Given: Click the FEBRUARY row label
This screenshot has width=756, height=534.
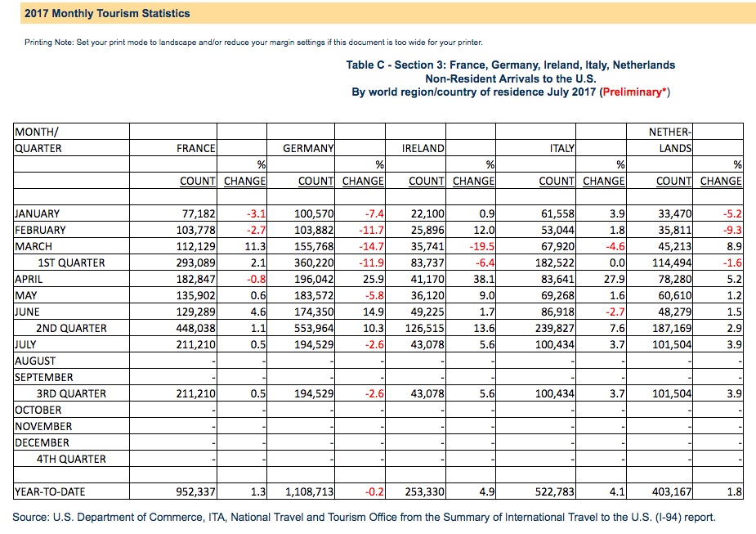Looking at the screenshot, I should tap(40, 230).
